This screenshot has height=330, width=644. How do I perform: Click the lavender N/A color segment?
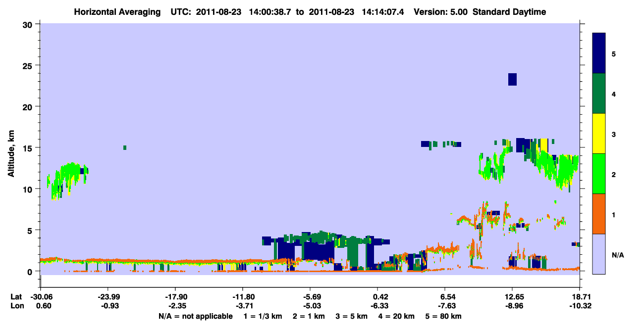tap(599, 254)
